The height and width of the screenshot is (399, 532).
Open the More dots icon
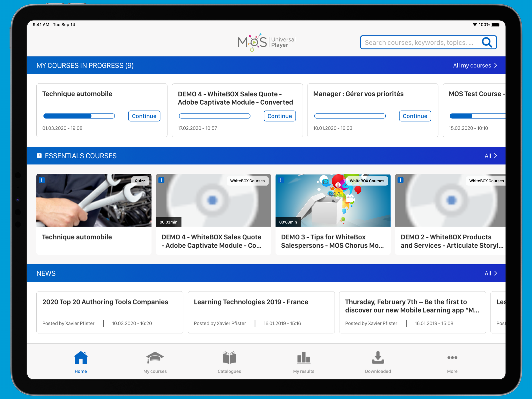[x=452, y=358]
